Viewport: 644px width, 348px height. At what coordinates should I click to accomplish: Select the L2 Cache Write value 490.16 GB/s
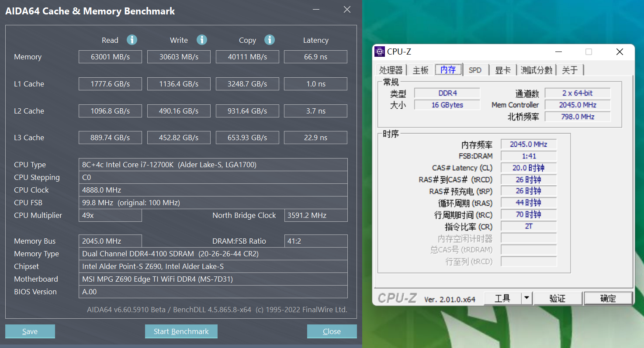[x=179, y=111]
